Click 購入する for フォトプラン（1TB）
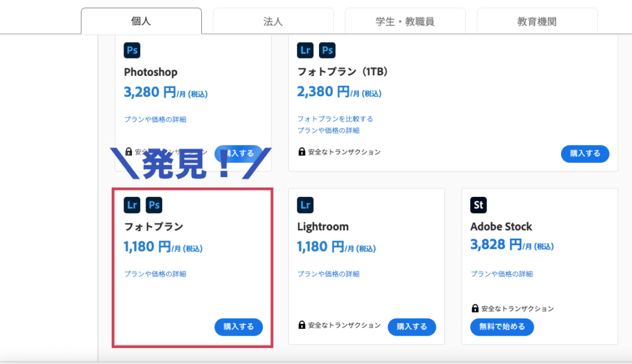 click(x=585, y=154)
